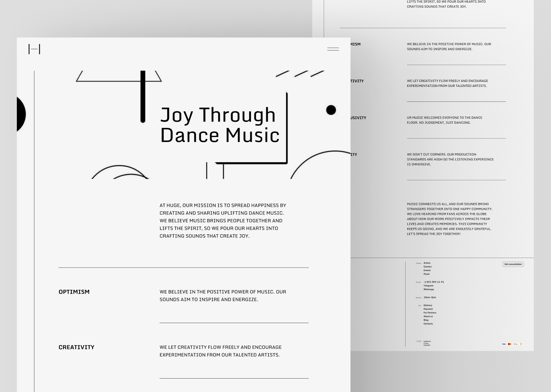The height and width of the screenshot is (392, 551).
Task: Click the orange payment icon next to G Pay
Action: pos(521,344)
